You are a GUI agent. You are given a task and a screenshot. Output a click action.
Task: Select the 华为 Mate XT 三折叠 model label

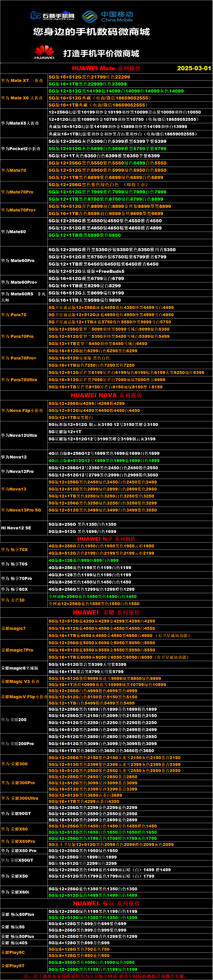point(22,81)
